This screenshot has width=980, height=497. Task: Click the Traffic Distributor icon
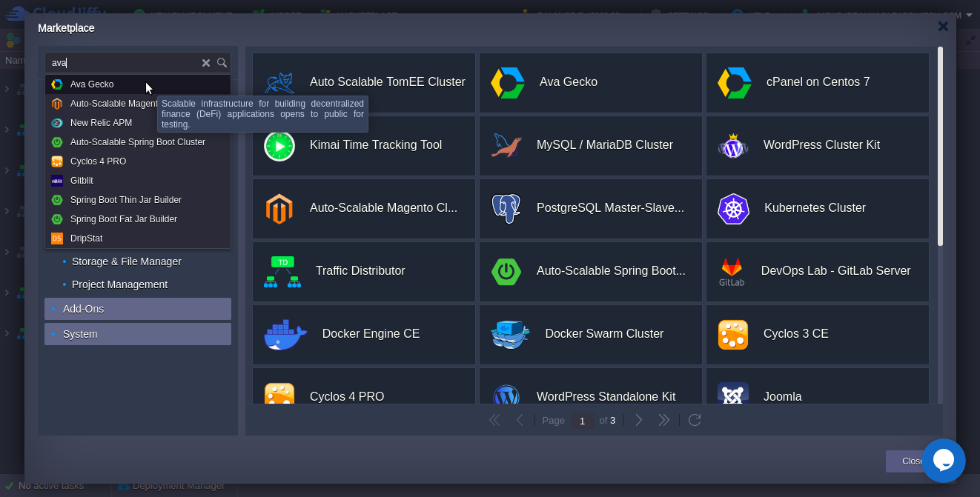point(282,272)
